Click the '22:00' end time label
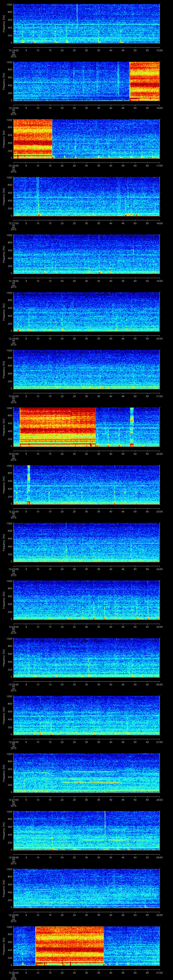Viewport: 173px width, 980px height. 159,454
